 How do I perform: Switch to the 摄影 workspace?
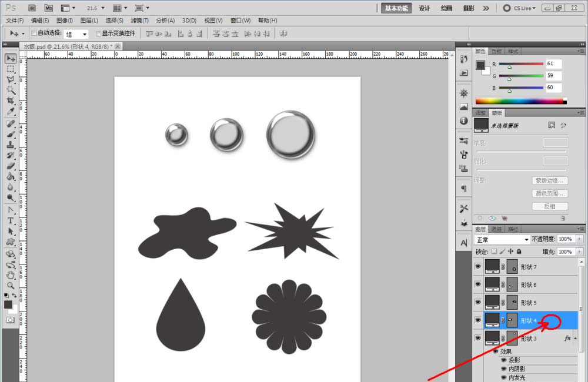pos(469,8)
